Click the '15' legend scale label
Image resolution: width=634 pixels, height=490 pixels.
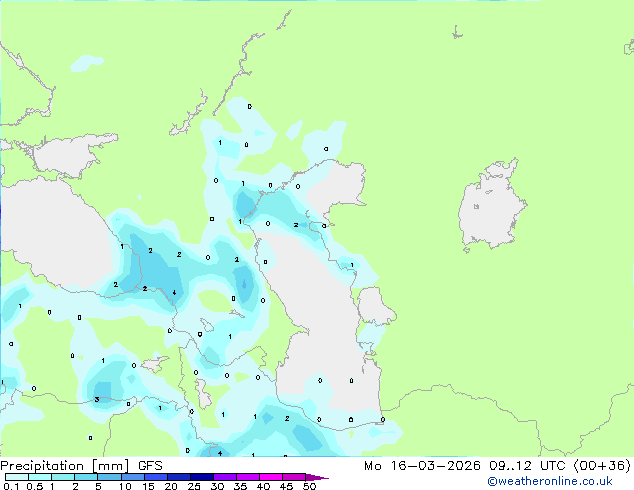tap(148, 486)
